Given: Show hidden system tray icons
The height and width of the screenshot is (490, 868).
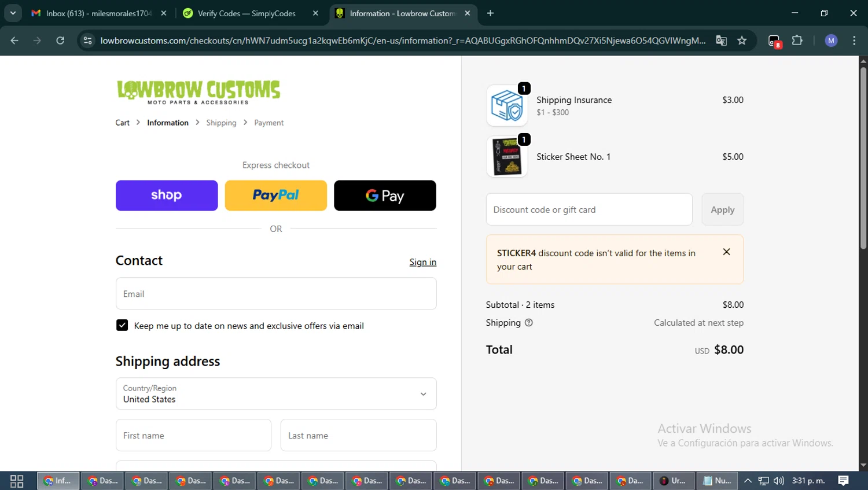Looking at the screenshot, I should pos(748,481).
